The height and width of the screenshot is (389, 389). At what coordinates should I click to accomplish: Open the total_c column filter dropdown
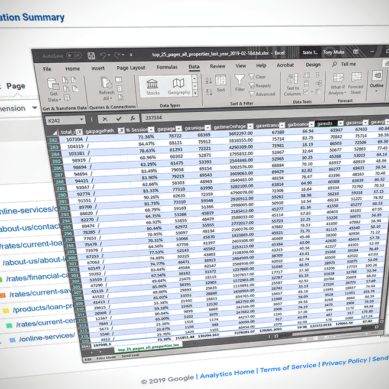pyautogui.click(x=79, y=132)
